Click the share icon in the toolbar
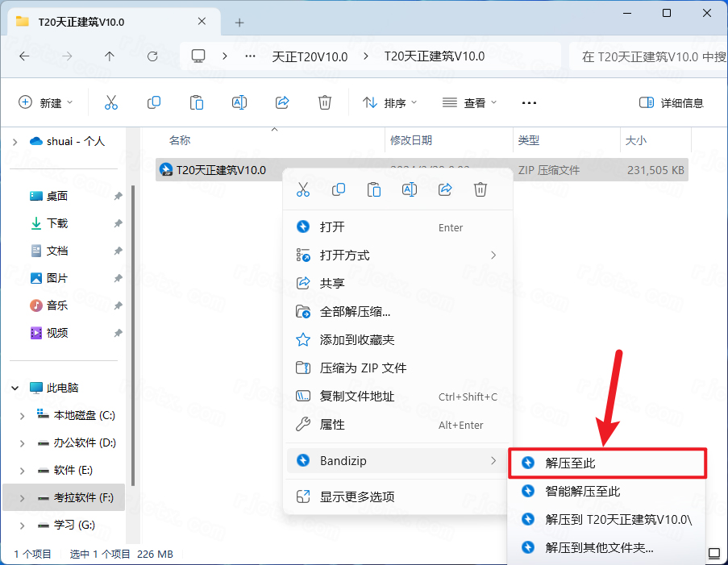Image resolution: width=728 pixels, height=565 pixels. [x=282, y=102]
